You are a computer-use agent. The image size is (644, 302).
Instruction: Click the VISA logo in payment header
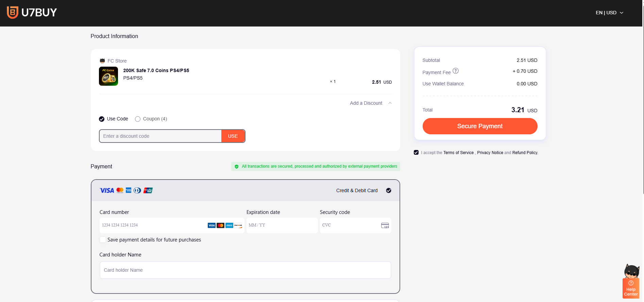tap(107, 190)
